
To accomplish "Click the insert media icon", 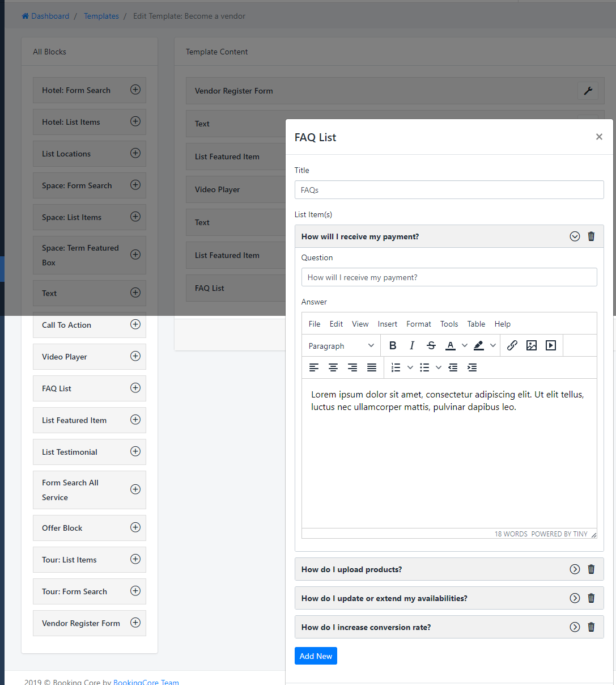I will (x=551, y=345).
